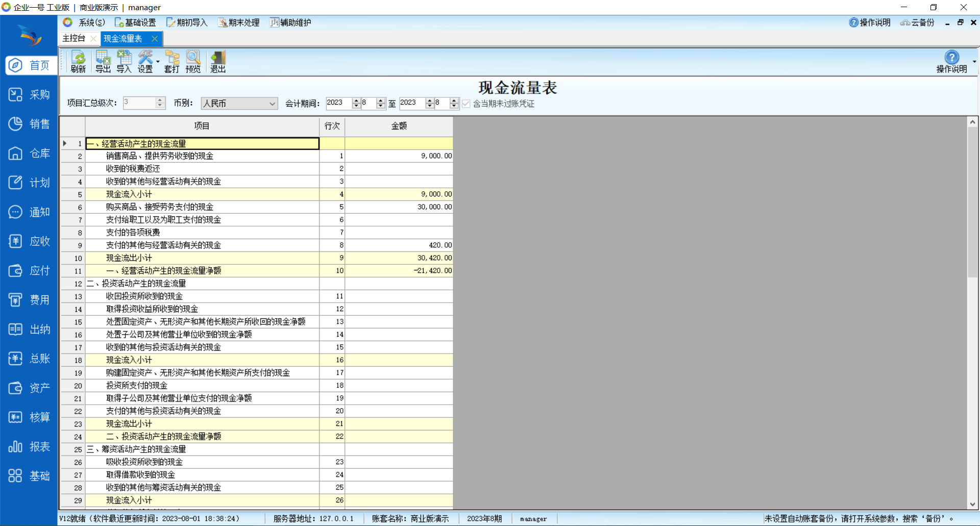Select the 420.00 amount cell
The width and height of the screenshot is (980, 526).
pyautogui.click(x=399, y=245)
